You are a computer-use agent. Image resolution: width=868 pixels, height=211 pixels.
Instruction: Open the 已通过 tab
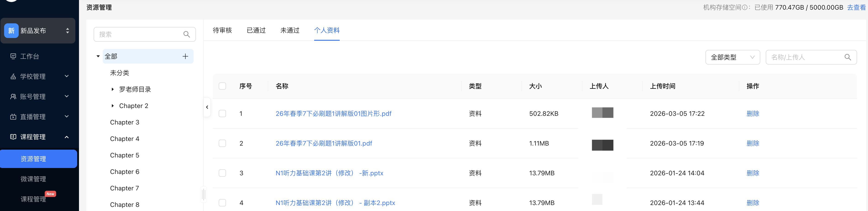tap(256, 30)
